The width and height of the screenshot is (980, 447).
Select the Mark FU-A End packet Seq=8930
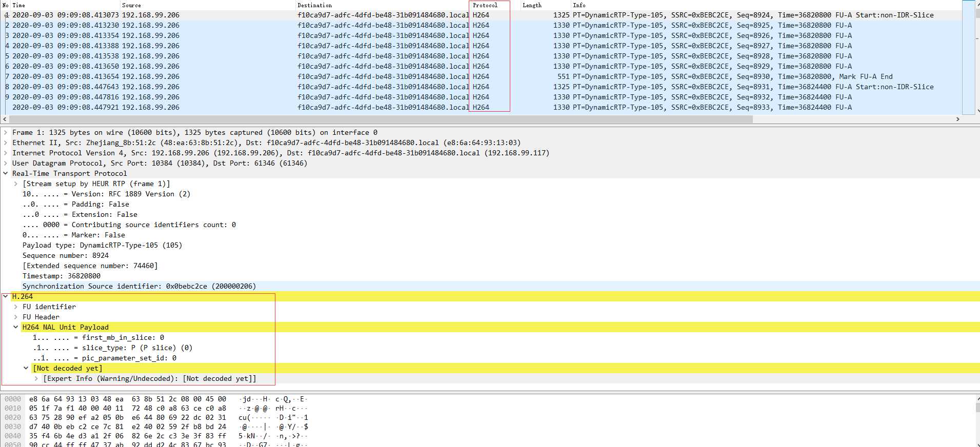(481, 76)
